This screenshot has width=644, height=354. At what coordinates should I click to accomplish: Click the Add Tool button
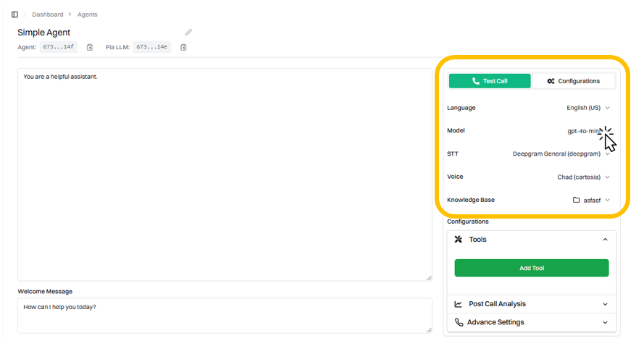(x=532, y=268)
